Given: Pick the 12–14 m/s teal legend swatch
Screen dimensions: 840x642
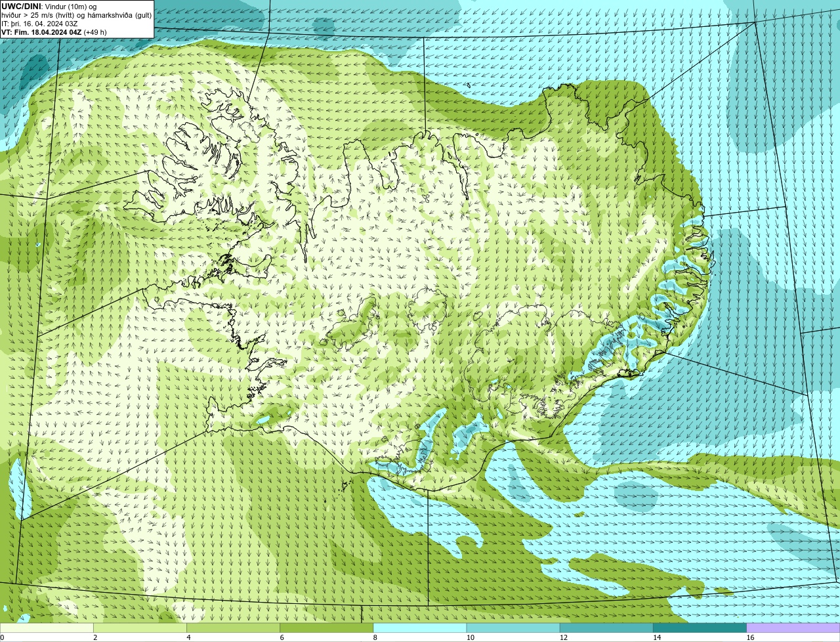Looking at the screenshot, I should pos(606,628).
